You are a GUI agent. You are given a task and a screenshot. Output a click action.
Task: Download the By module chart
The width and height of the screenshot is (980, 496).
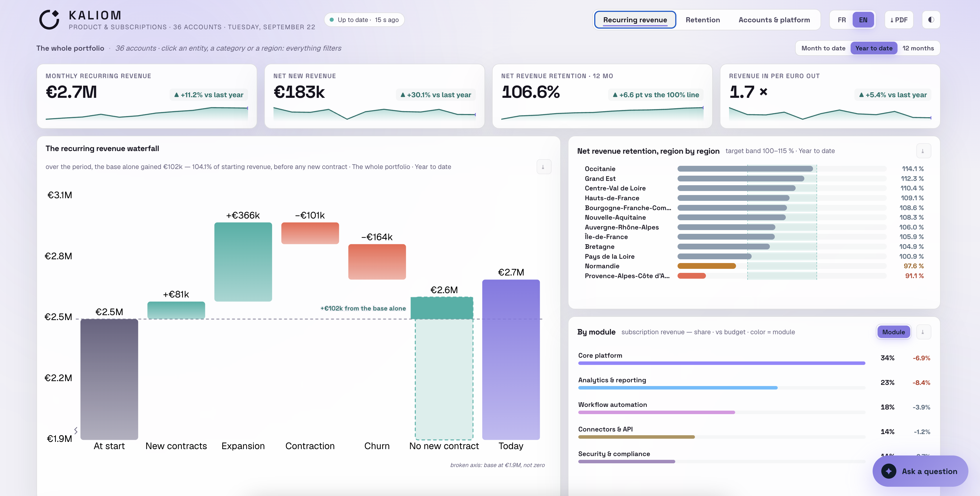(x=923, y=332)
